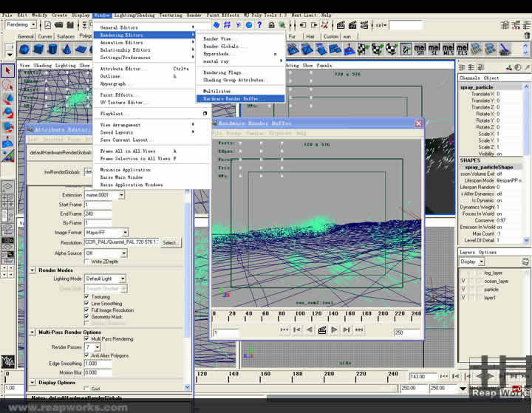Play backward in Hardware Render Buffer
This screenshot has height=413, width=532.
(310, 330)
